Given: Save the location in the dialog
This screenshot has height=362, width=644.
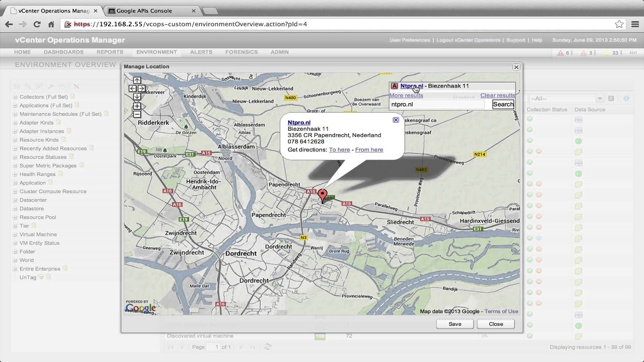Looking at the screenshot, I should [x=455, y=324].
